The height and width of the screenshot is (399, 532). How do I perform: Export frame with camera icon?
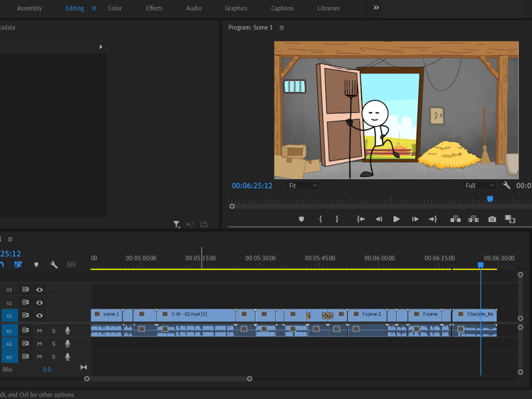click(x=492, y=219)
